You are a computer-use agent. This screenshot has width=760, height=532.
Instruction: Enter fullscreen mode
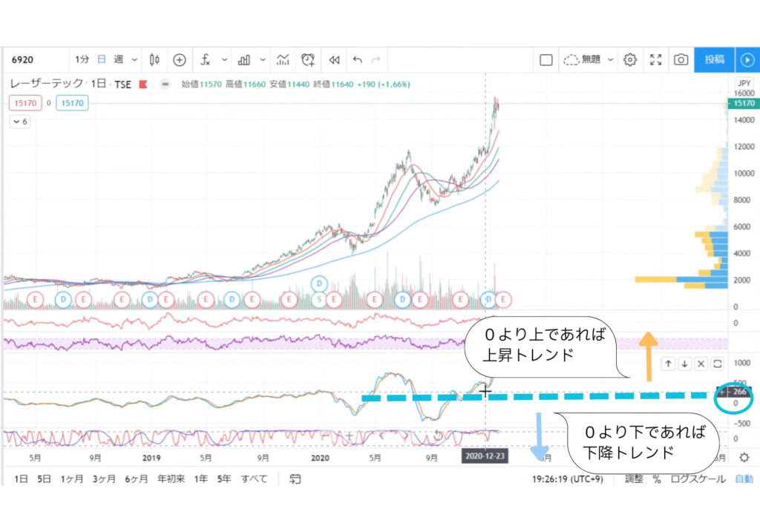coord(655,59)
